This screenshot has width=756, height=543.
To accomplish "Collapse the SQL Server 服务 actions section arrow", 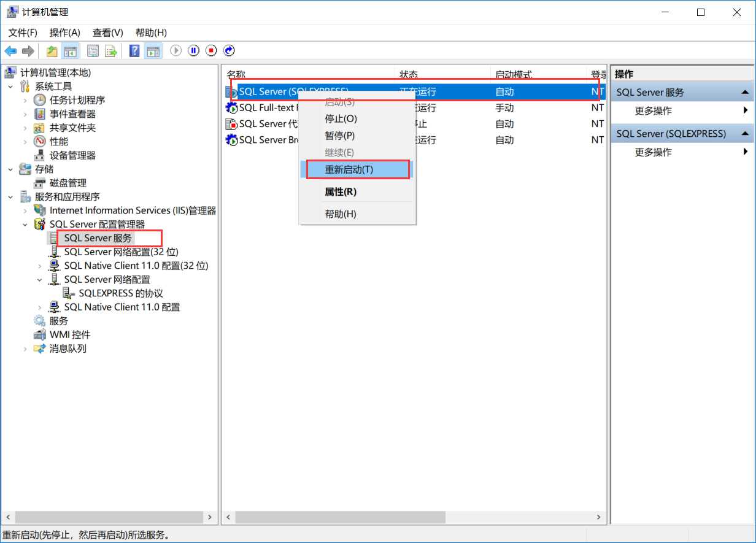I will pos(745,92).
